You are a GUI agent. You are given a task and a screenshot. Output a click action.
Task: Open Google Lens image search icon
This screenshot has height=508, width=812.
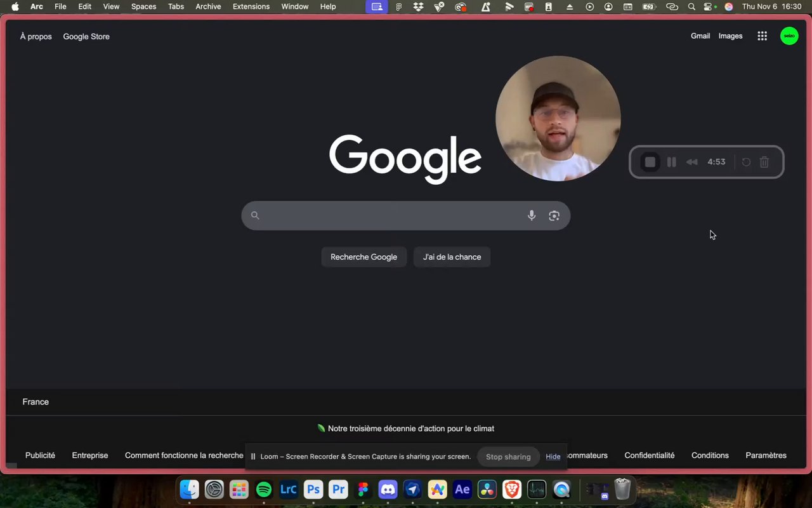(x=554, y=216)
